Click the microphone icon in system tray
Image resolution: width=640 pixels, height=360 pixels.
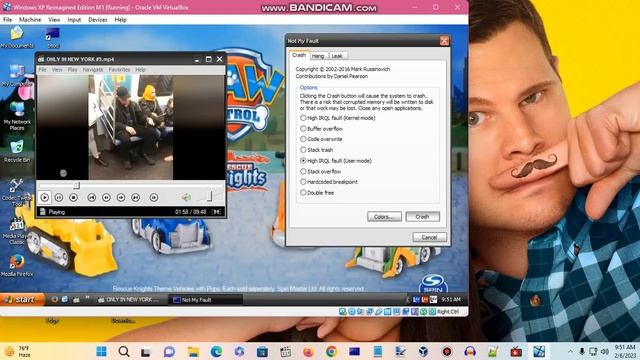(582, 351)
